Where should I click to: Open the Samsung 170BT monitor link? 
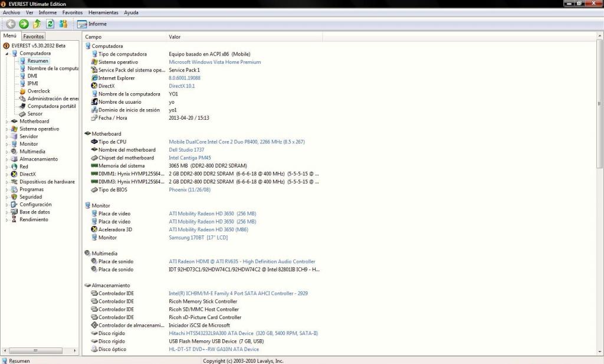click(x=198, y=238)
